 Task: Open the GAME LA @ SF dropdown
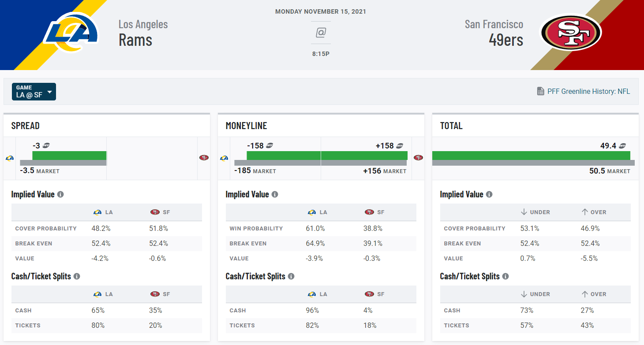(34, 92)
